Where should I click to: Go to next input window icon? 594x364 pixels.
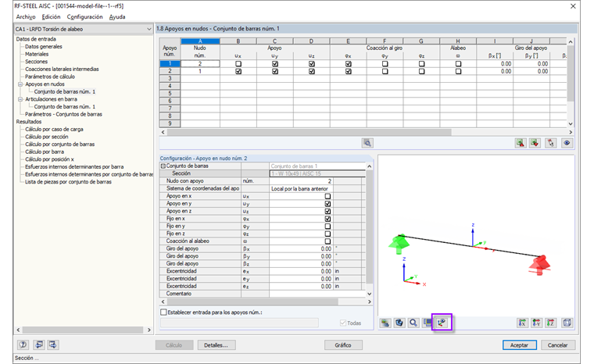[x=52, y=344]
